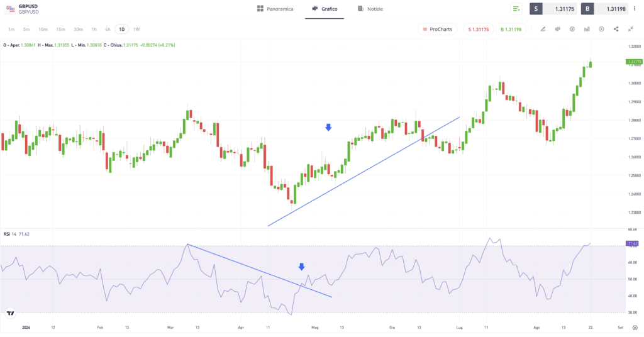Click the green 1.31175 price tag on axis
The image size is (644, 337).
pos(634,62)
